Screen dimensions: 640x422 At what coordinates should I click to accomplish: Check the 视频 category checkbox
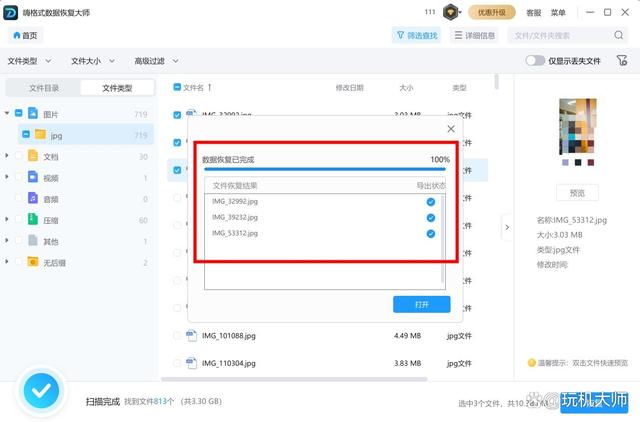point(19,177)
